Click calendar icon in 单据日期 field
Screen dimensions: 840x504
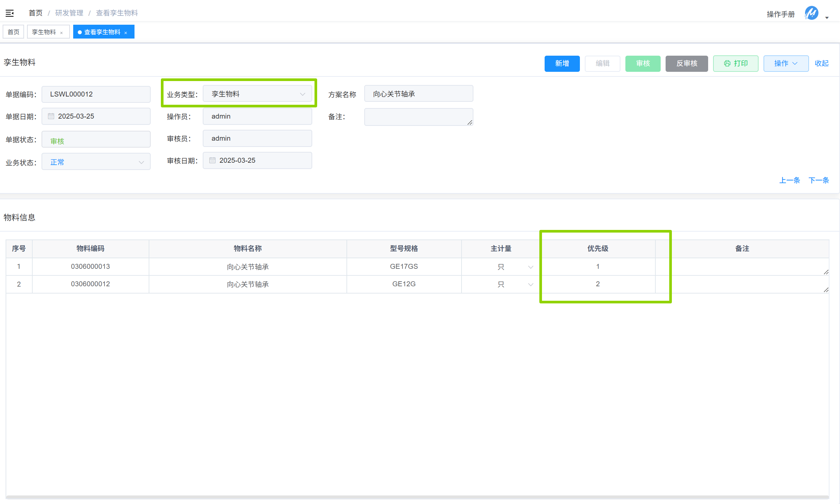coord(51,116)
